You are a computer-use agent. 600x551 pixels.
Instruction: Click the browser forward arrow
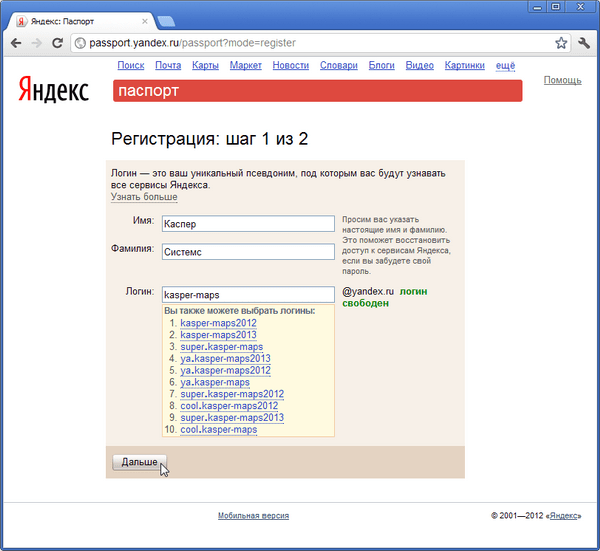pyautogui.click(x=37, y=43)
